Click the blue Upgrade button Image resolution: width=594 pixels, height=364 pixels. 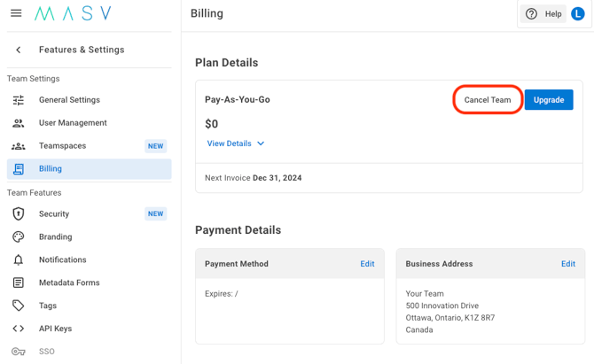pyautogui.click(x=549, y=100)
